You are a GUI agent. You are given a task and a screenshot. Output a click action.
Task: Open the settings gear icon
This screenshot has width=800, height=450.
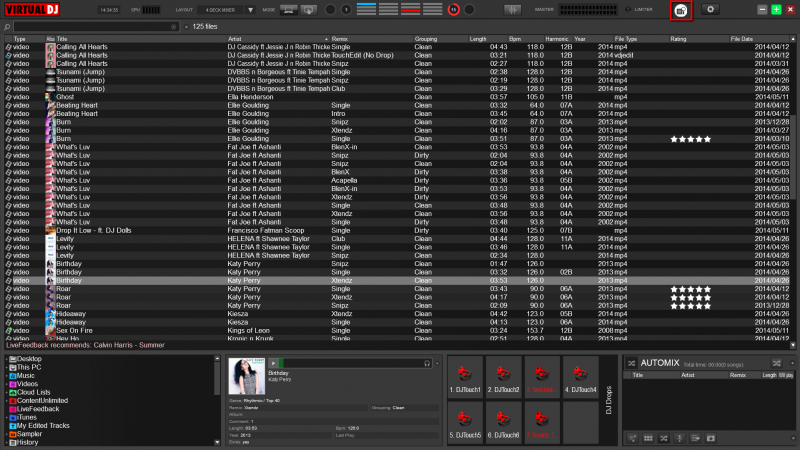[710, 10]
